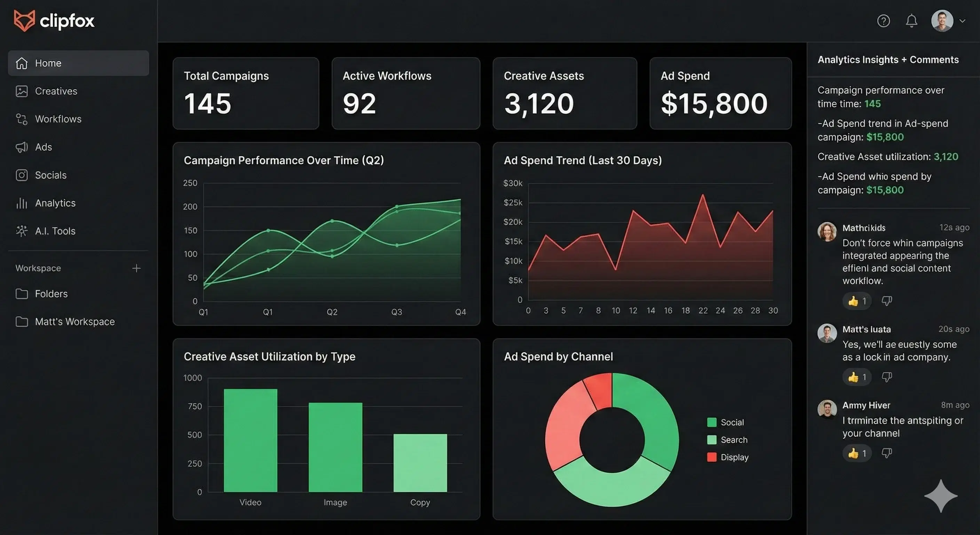980x535 pixels.
Task: Open the Analytics bar-chart icon
Action: (22, 203)
